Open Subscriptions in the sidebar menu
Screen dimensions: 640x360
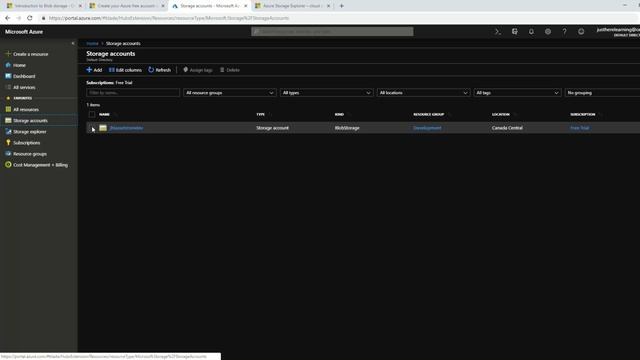pos(27,143)
